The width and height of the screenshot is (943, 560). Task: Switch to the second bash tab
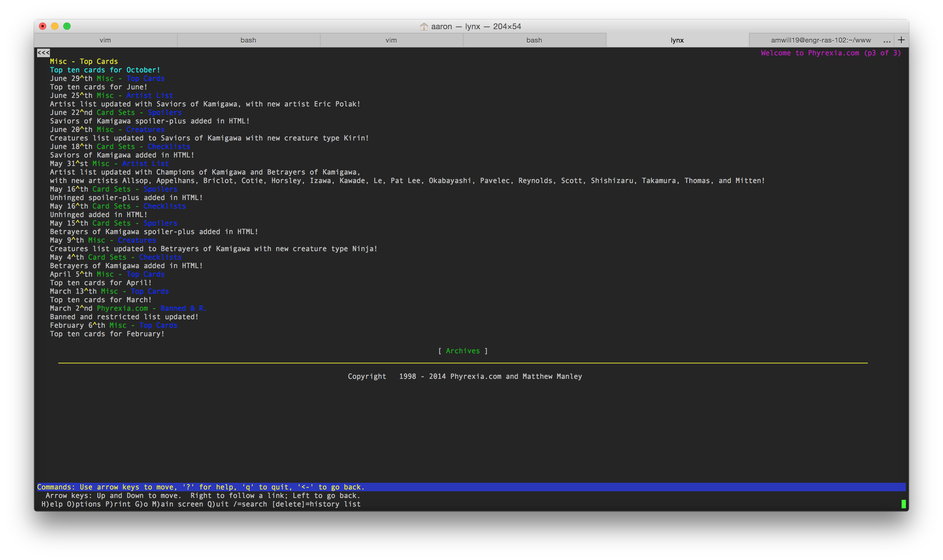click(x=534, y=40)
